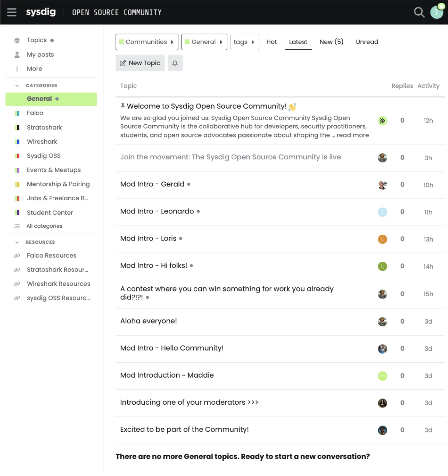Click the search magnifier icon
Viewport: 448px width, 476px height.
[x=419, y=12]
